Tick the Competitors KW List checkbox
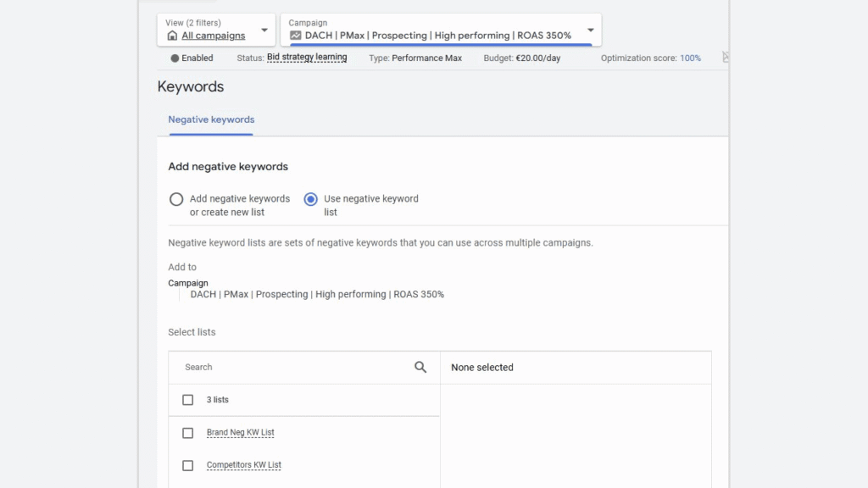Image resolution: width=868 pixels, height=488 pixels. (187, 465)
